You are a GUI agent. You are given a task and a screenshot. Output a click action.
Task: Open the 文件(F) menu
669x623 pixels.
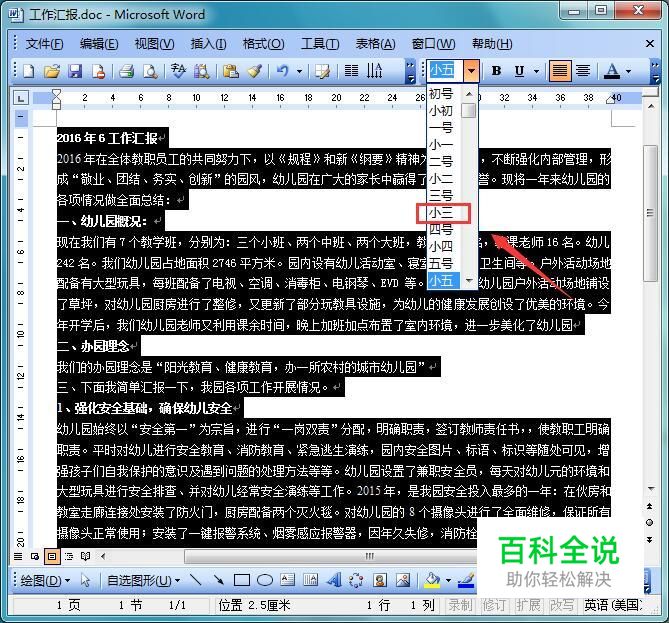coord(44,44)
